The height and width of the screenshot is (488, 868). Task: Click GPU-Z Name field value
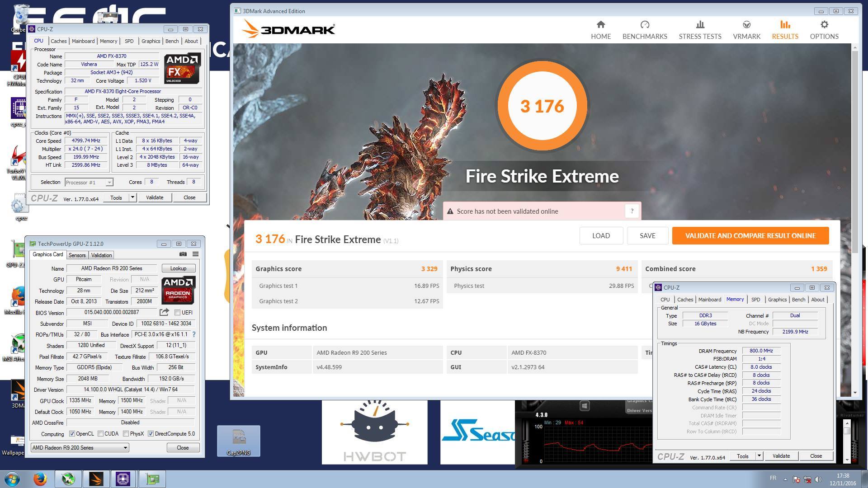click(x=112, y=268)
